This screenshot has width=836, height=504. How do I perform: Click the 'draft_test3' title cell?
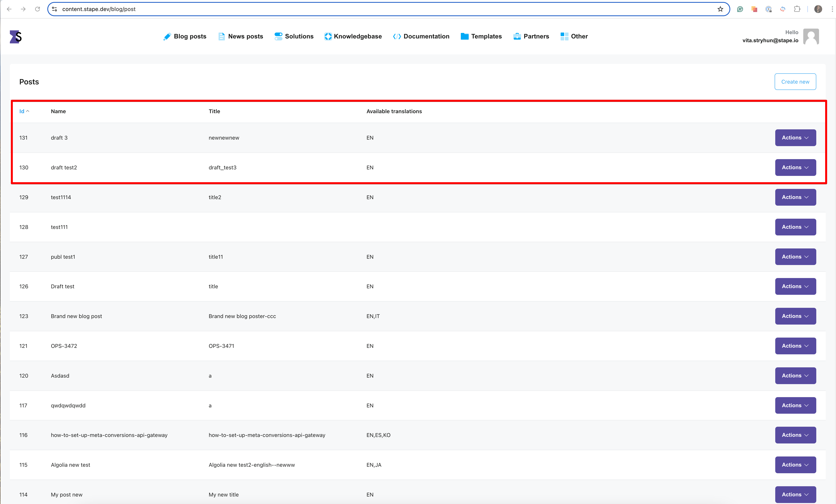[x=223, y=168]
